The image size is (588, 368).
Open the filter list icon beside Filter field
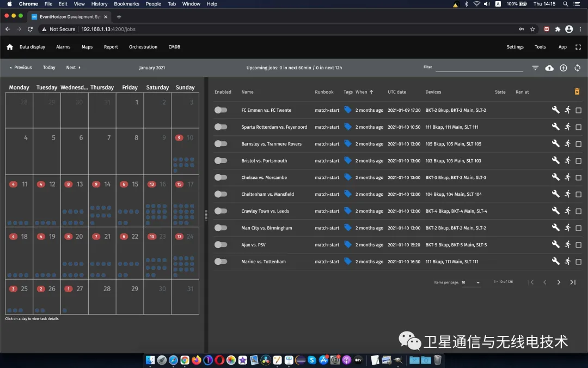[535, 68]
